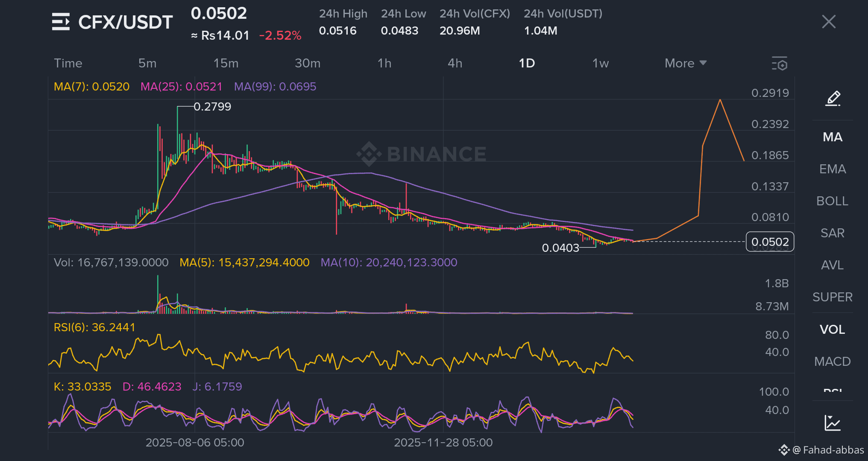The width and height of the screenshot is (868, 461).
Task: Toggle the SAR indicator
Action: [833, 233]
